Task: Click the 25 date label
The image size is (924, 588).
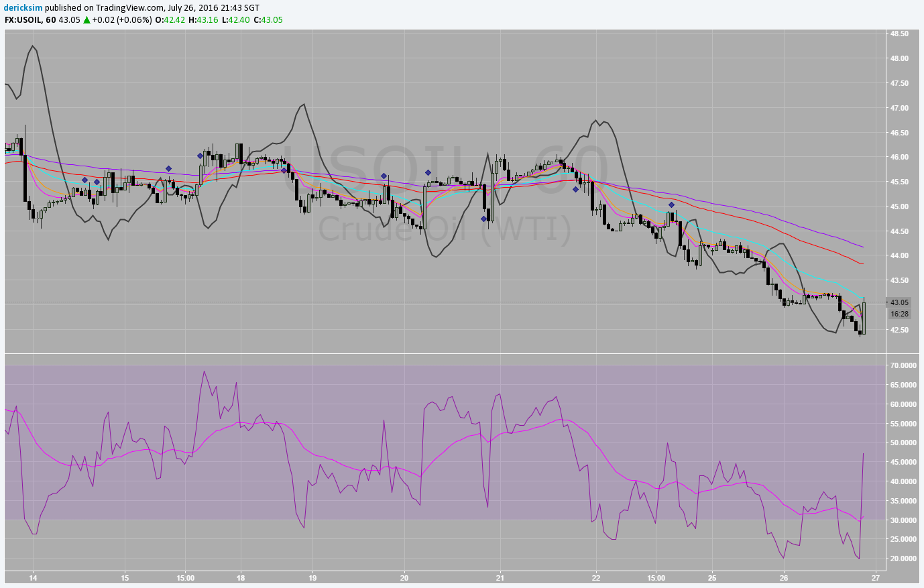Action: click(x=712, y=577)
